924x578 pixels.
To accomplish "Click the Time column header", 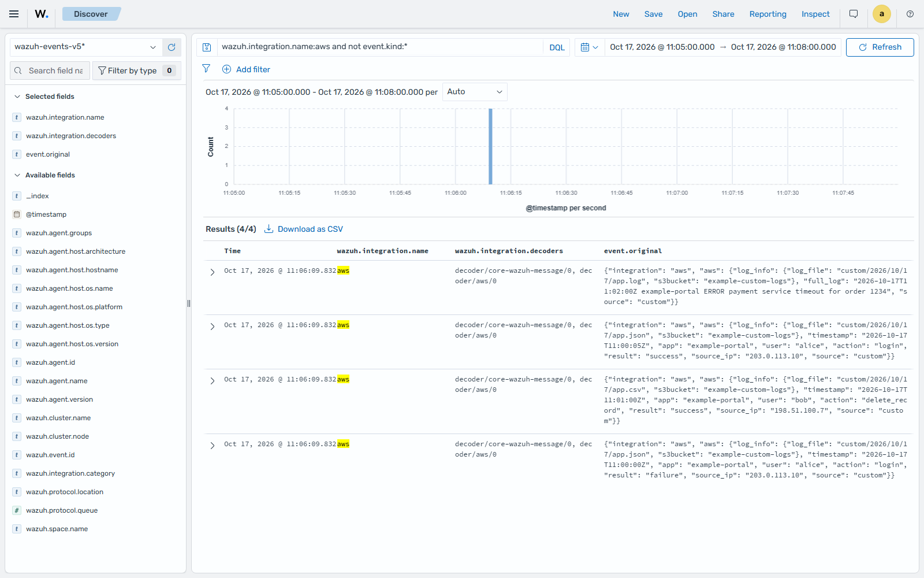I will click(x=232, y=251).
